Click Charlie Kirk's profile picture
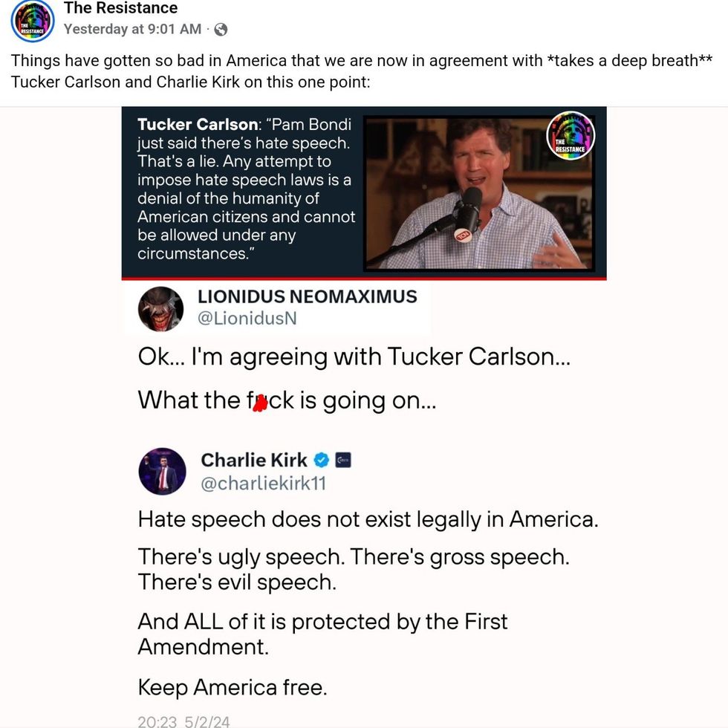 click(162, 471)
